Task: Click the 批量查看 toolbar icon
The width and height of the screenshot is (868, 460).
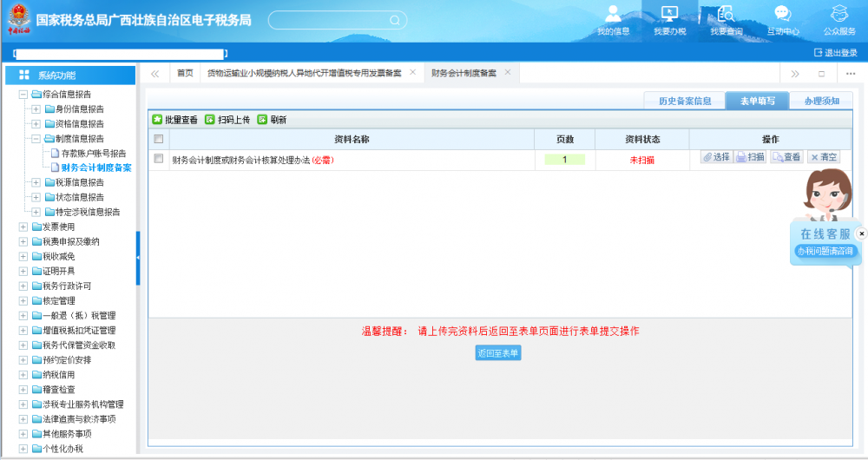Action: [x=157, y=120]
